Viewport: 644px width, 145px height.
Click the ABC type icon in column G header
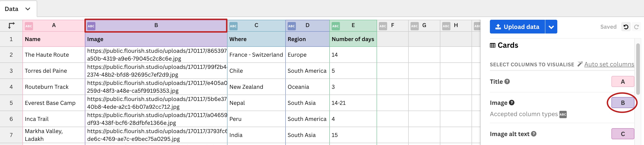[x=414, y=26]
